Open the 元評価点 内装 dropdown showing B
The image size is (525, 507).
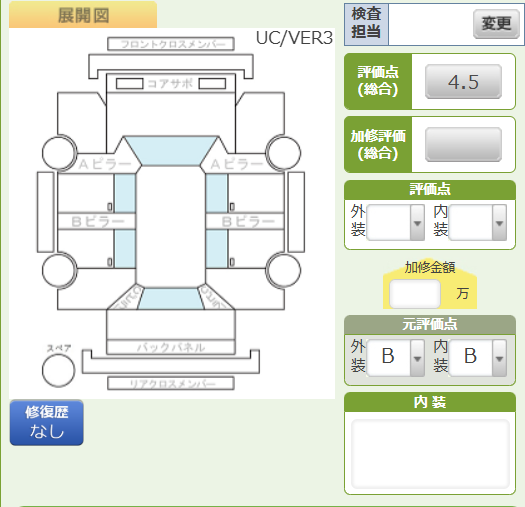[478, 358]
